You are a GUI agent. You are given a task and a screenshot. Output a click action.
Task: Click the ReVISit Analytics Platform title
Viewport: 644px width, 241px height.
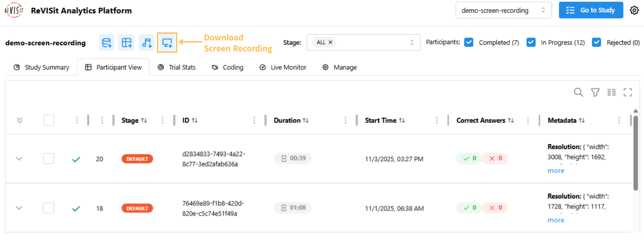pyautogui.click(x=81, y=11)
